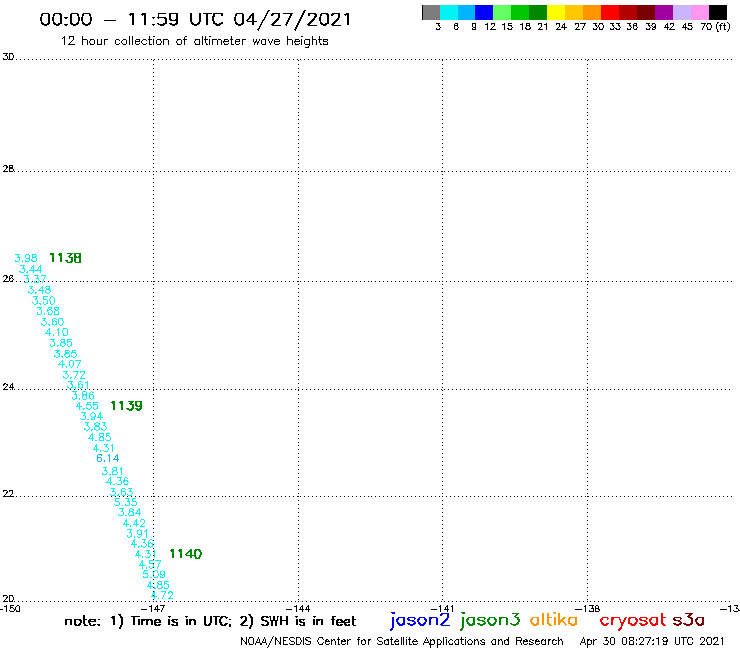Click the 3.94 wave height value
Screen dimensions: 740x650
coord(91,416)
